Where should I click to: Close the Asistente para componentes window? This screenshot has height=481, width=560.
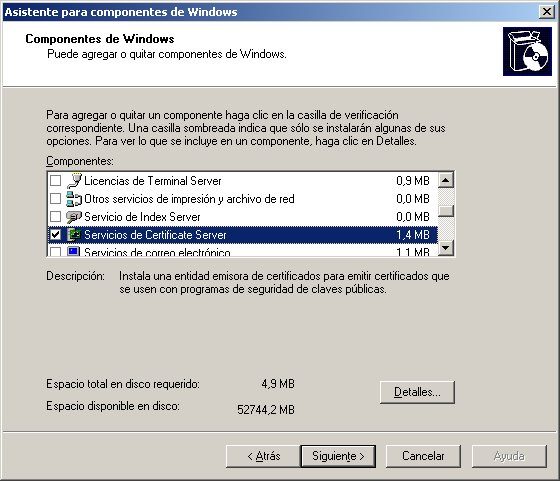(546, 12)
